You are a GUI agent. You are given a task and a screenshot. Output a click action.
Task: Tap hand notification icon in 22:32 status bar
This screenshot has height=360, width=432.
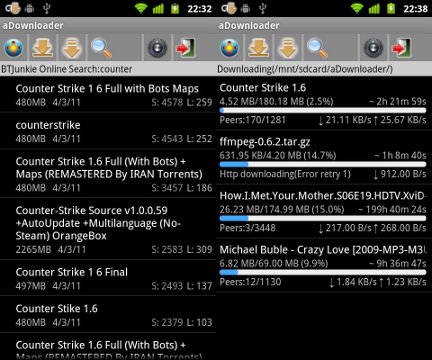[13, 8]
